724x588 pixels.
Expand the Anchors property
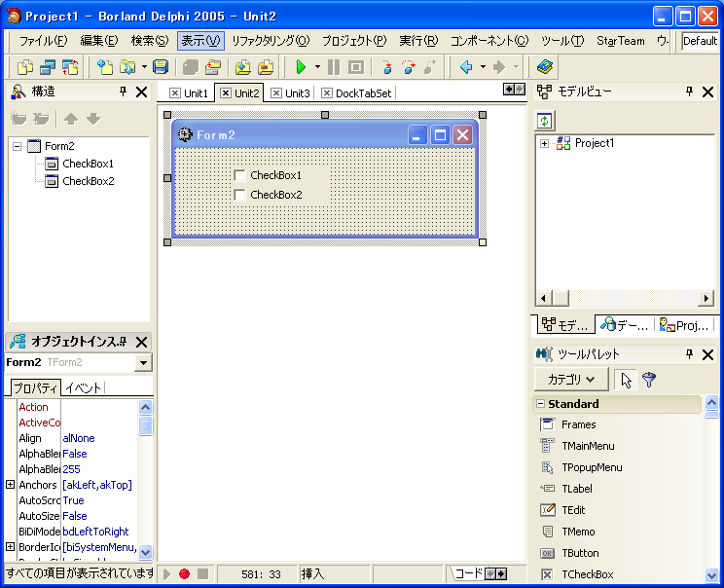(10, 485)
